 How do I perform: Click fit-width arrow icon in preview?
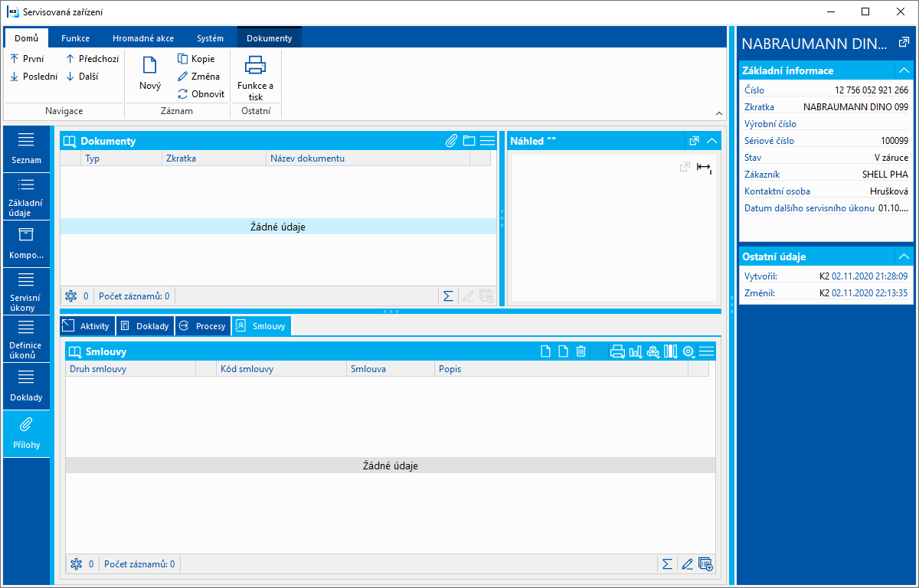click(x=704, y=168)
